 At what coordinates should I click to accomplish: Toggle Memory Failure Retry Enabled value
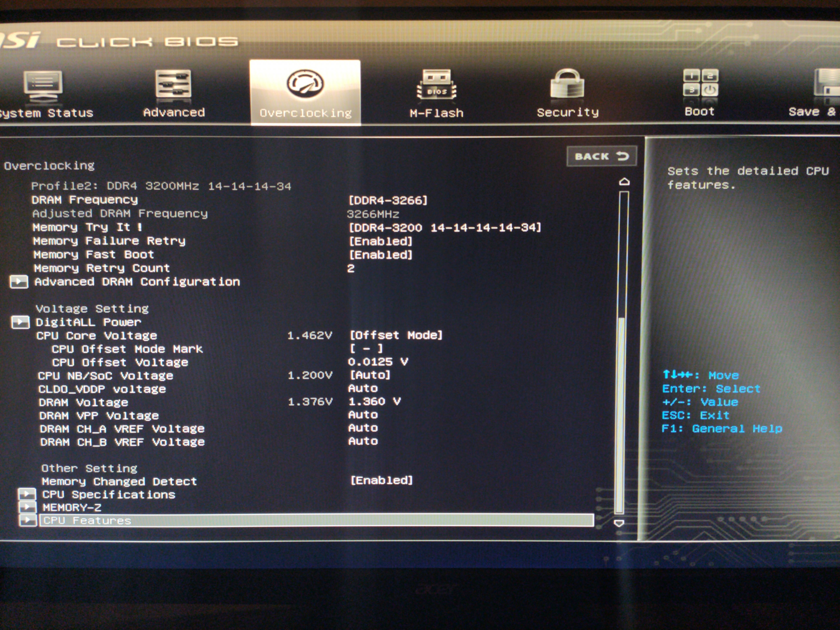point(380,241)
